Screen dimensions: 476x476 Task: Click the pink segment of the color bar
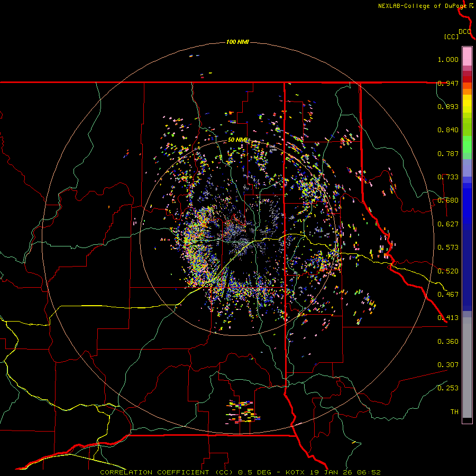click(467, 57)
